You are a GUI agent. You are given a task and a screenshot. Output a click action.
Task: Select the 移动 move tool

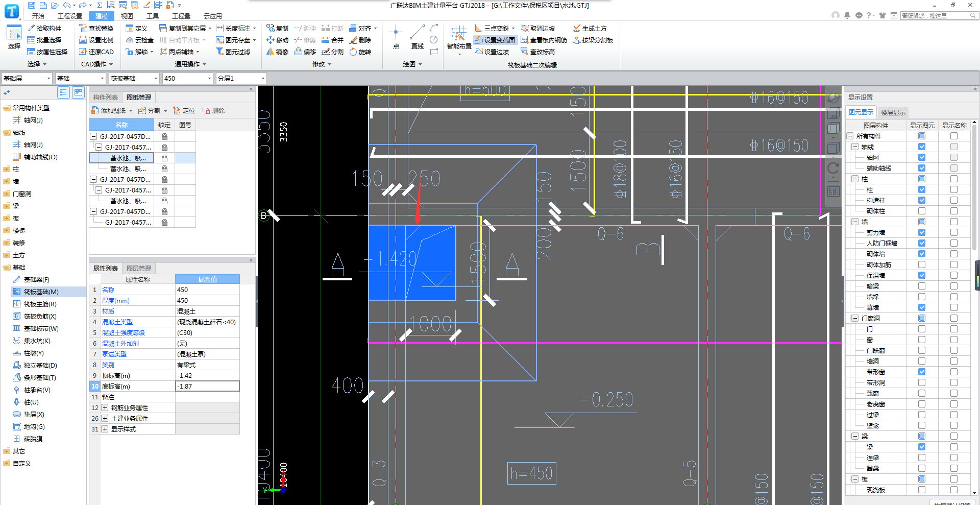277,40
